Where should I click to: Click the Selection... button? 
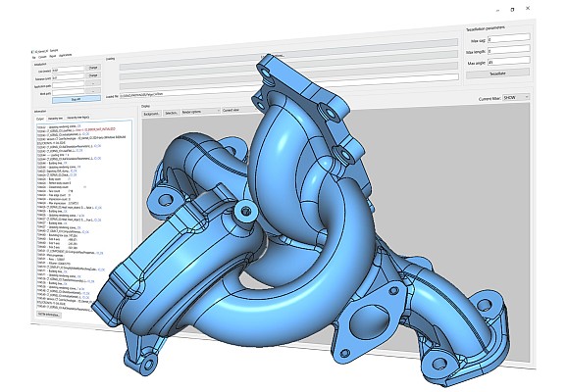pos(172,113)
